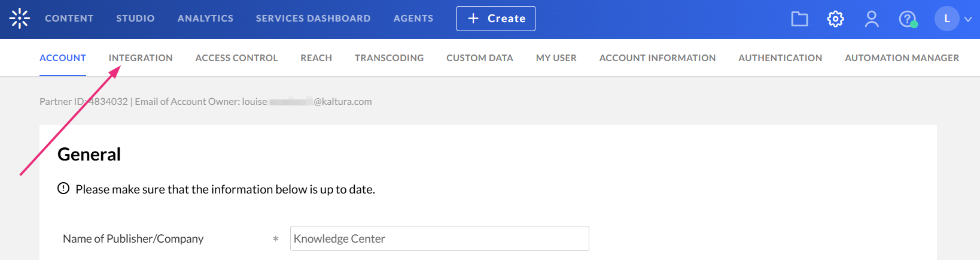The image size is (980, 260).
Task: Click the user profile icon
Action: coord(872,19)
